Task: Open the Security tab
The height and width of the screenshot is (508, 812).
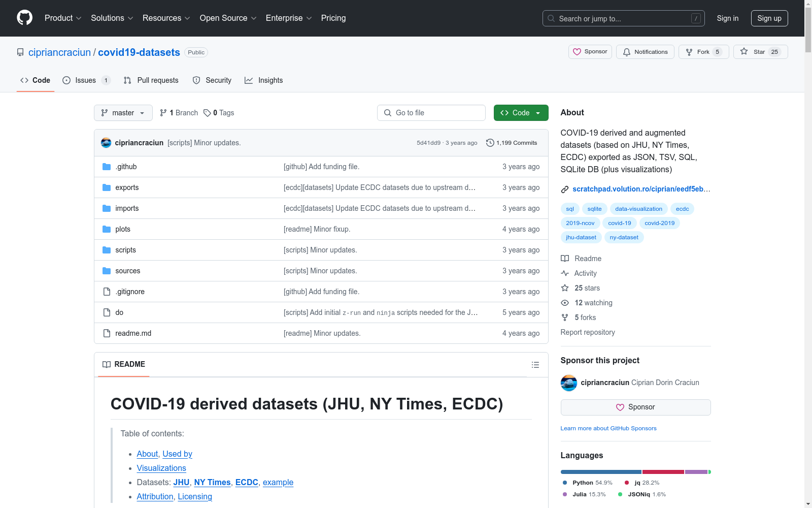Action: [212, 80]
